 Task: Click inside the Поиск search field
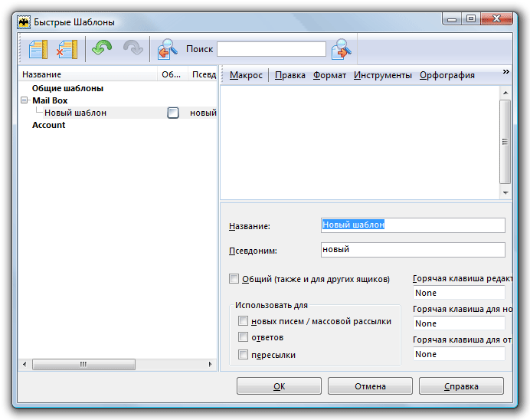(x=271, y=49)
